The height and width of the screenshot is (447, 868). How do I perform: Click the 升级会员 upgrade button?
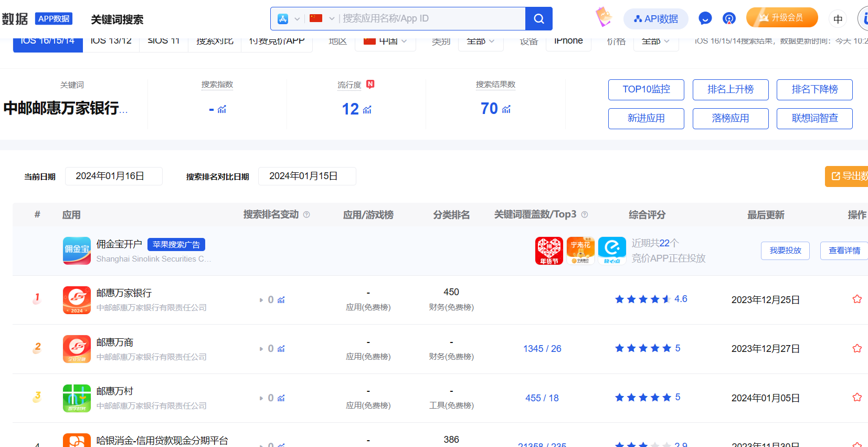[782, 17]
